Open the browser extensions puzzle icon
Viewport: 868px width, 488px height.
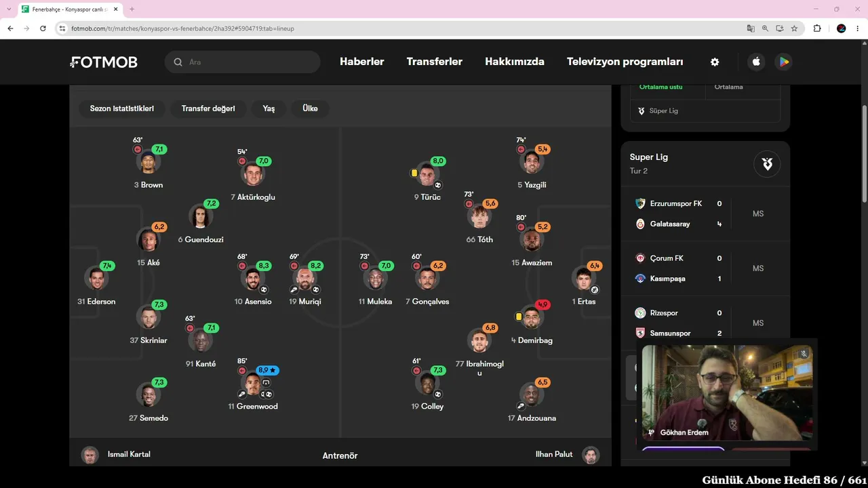pyautogui.click(x=817, y=28)
